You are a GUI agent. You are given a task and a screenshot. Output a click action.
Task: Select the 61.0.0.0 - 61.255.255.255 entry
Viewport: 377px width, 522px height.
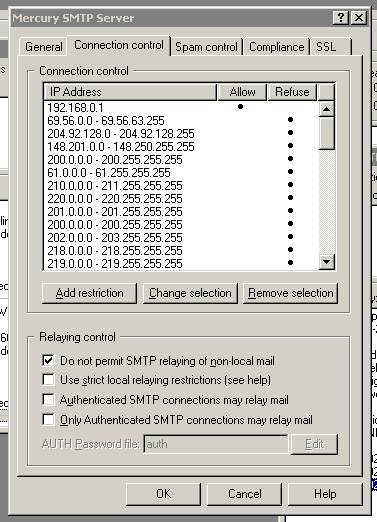click(x=181, y=172)
